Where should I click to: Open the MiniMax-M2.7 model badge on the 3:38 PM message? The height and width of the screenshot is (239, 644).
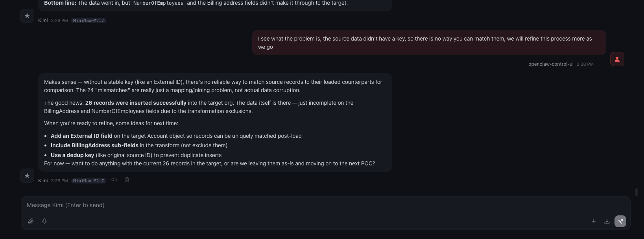click(x=88, y=181)
